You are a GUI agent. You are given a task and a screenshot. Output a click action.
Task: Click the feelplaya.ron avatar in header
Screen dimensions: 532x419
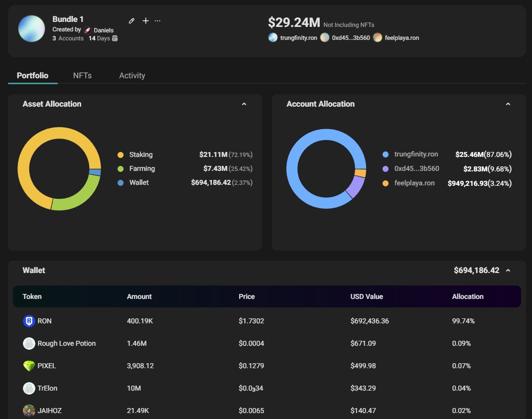coord(378,38)
